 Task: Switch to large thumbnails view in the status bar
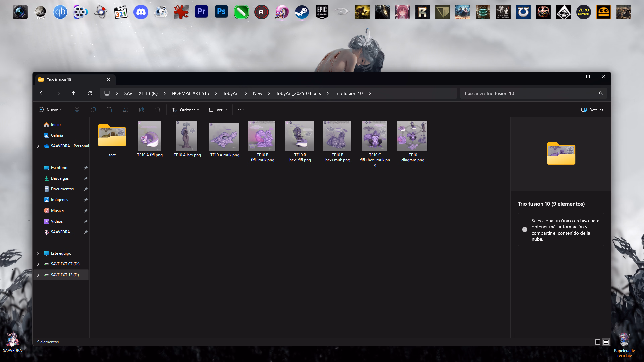[606, 342]
